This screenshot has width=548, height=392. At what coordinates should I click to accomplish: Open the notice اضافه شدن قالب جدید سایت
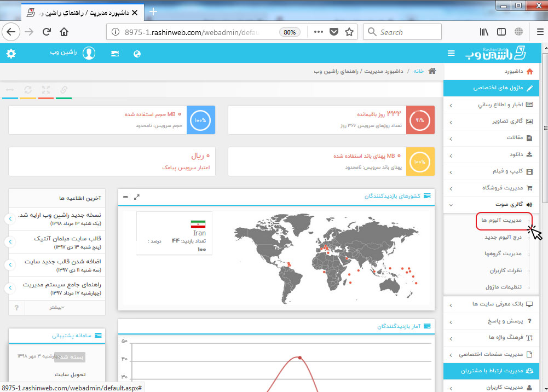63,262
